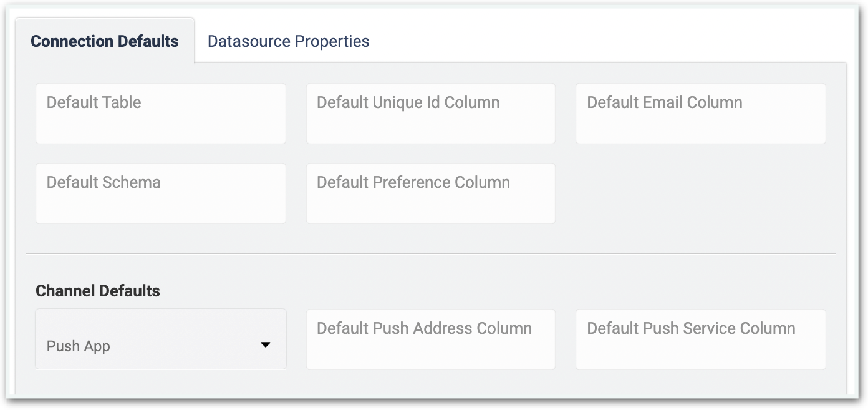Image resolution: width=868 pixels, height=410 pixels.
Task: Activate the Default Email Column field
Action: tap(701, 114)
